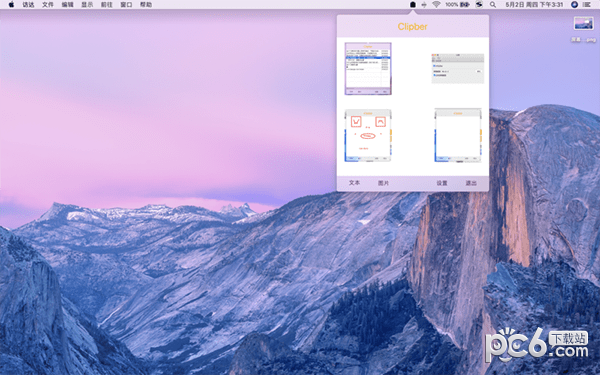Click the Wi-Fi status icon
600x375 pixels.
(436, 5)
